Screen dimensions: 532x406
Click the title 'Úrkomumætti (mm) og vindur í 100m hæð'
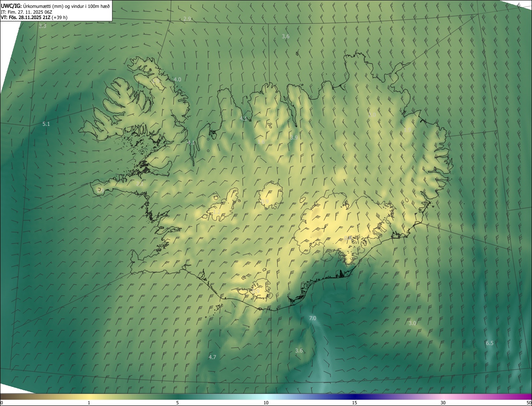tap(66, 6)
